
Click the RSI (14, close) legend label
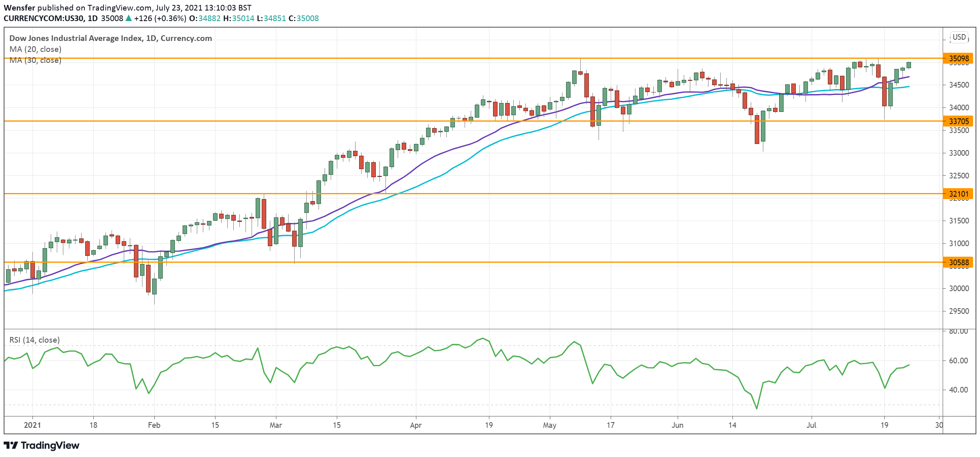pyautogui.click(x=34, y=340)
